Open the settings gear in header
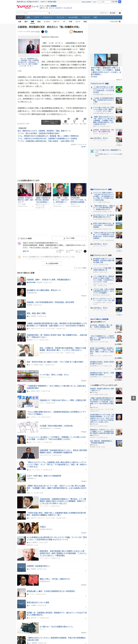Viewport: 138px width, 644px height. click(x=120, y=13)
